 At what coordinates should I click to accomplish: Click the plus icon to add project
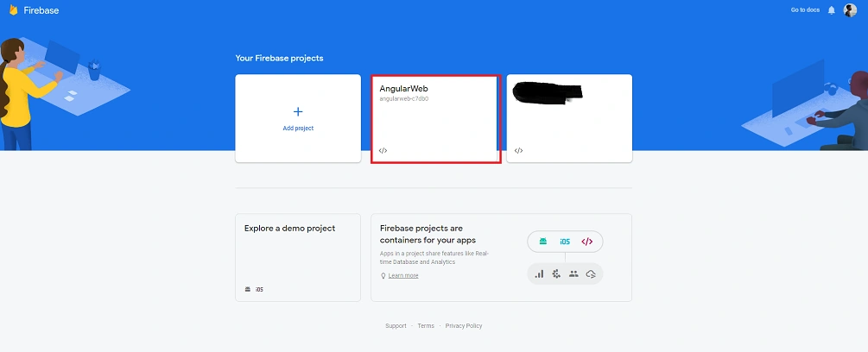click(x=298, y=111)
